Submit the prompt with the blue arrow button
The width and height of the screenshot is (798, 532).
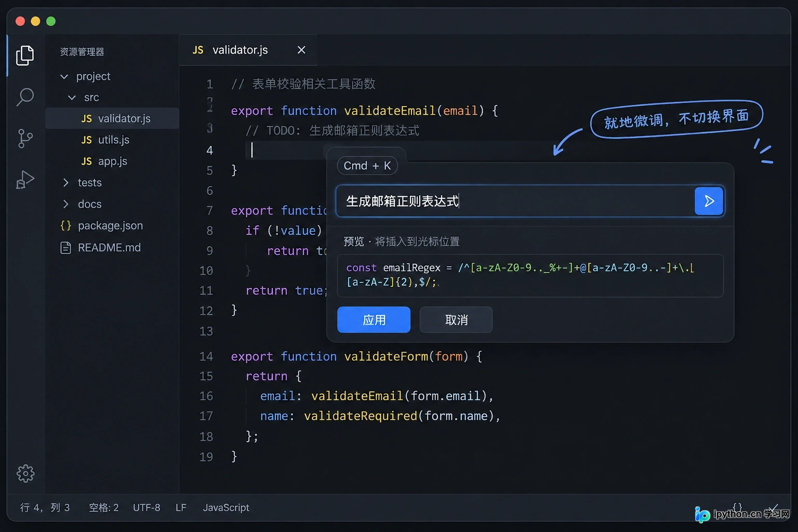pyautogui.click(x=709, y=201)
